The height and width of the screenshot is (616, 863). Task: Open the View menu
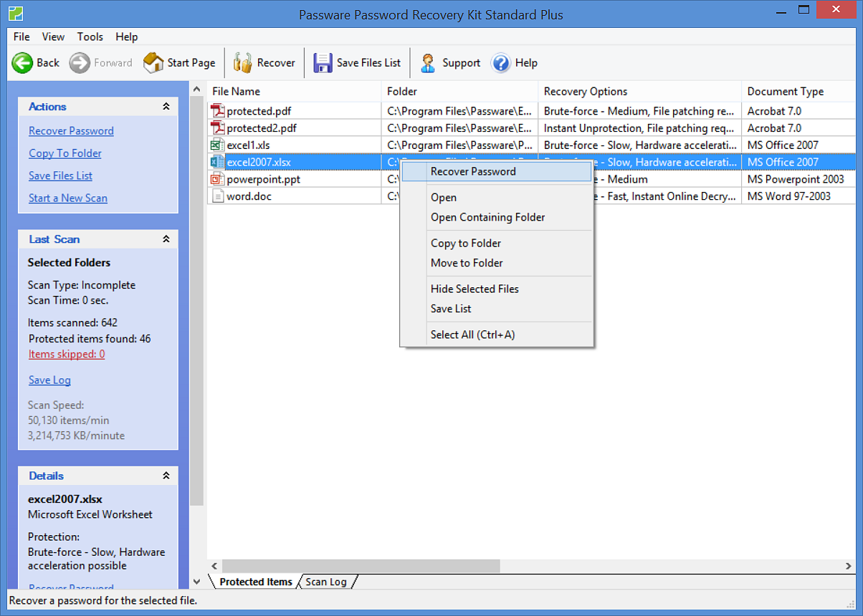53,37
